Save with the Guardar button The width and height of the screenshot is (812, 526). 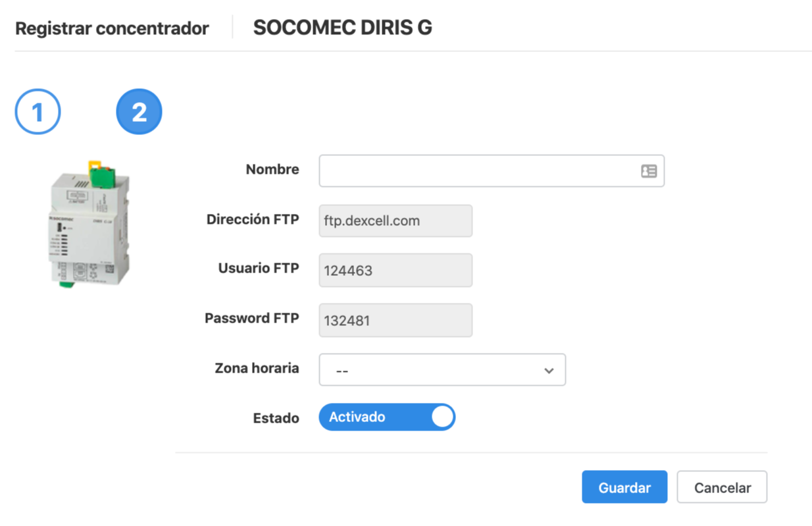[624, 487]
